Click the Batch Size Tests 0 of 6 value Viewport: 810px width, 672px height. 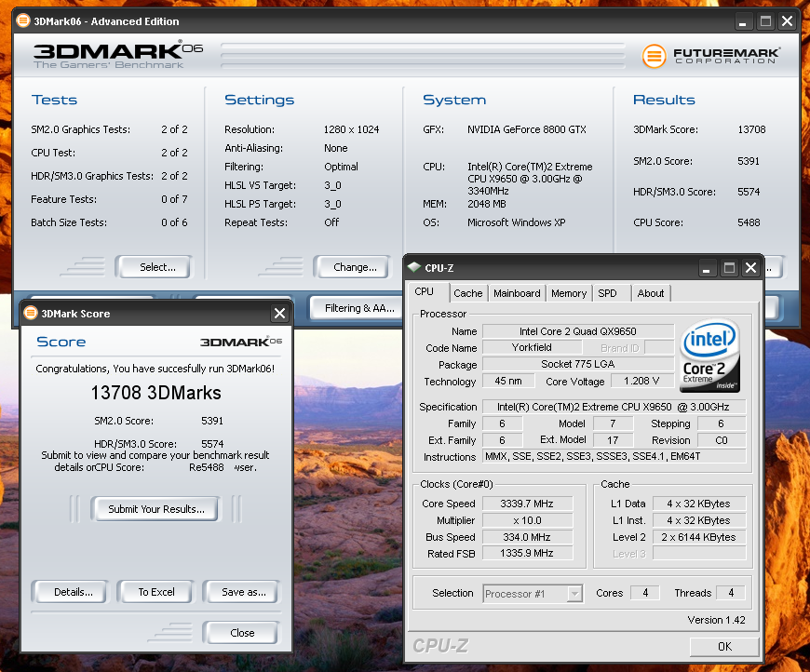(174, 222)
